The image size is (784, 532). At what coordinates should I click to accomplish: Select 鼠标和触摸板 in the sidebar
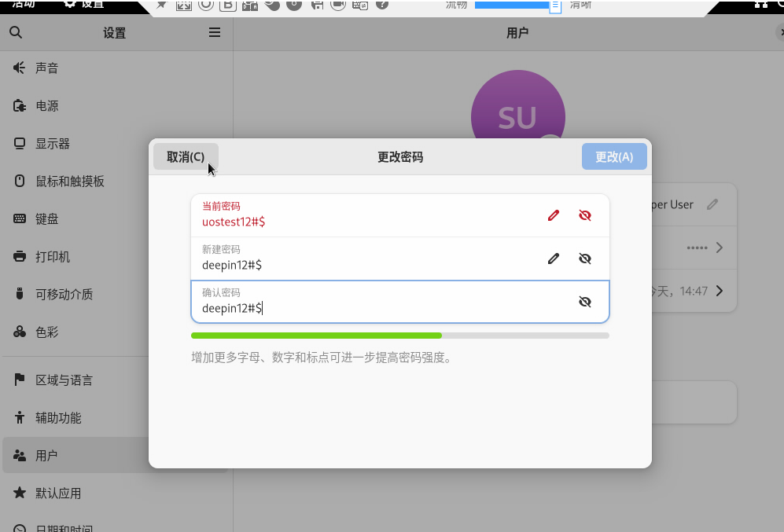[69, 182]
